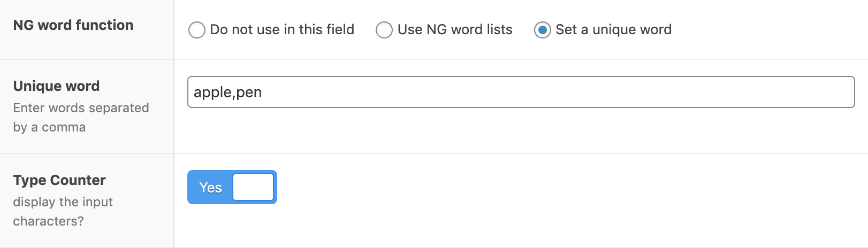The height and width of the screenshot is (248, 868).
Task: Select the 'Set a unique word' radio button
Action: 543,30
